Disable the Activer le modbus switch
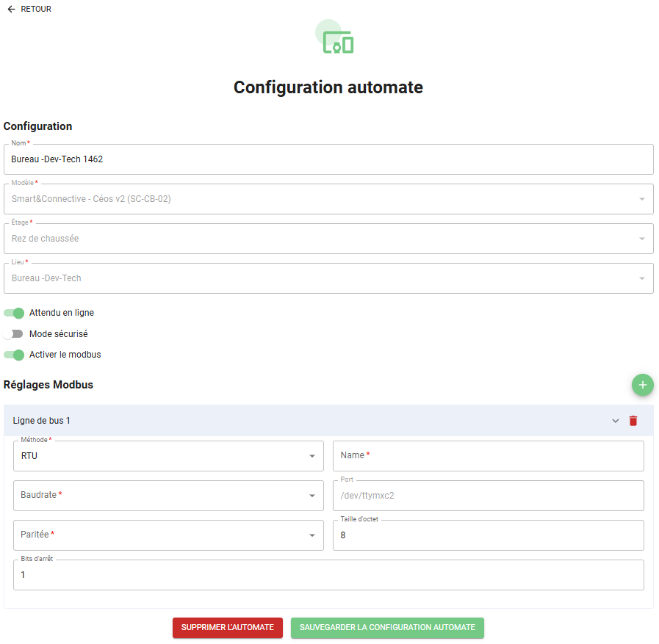Image resolution: width=659 pixels, height=644 pixels. click(x=14, y=355)
